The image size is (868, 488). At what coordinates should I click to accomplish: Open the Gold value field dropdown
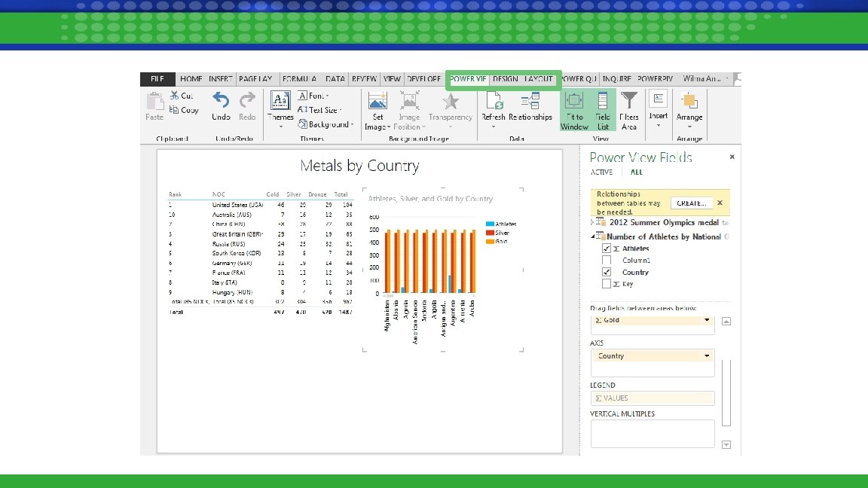point(707,320)
